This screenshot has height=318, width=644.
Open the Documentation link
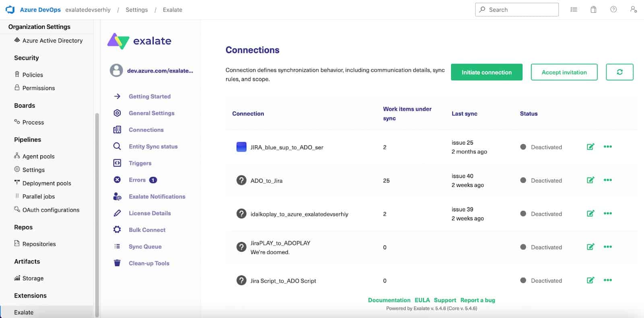click(x=389, y=300)
